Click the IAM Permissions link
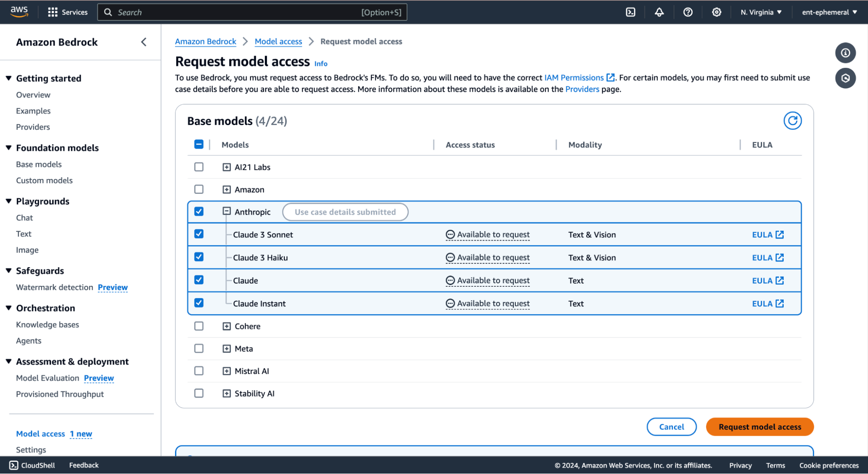Screen dimensions: 868x474 pos(574,77)
